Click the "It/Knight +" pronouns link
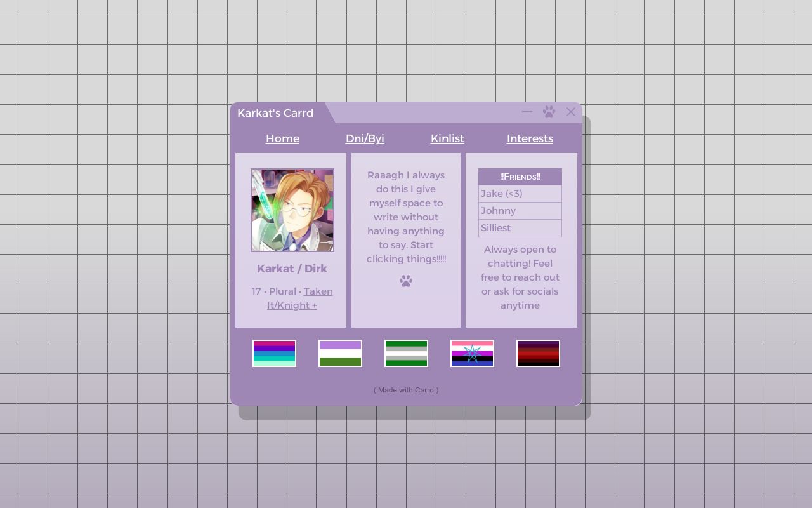The height and width of the screenshot is (508, 812). (292, 305)
